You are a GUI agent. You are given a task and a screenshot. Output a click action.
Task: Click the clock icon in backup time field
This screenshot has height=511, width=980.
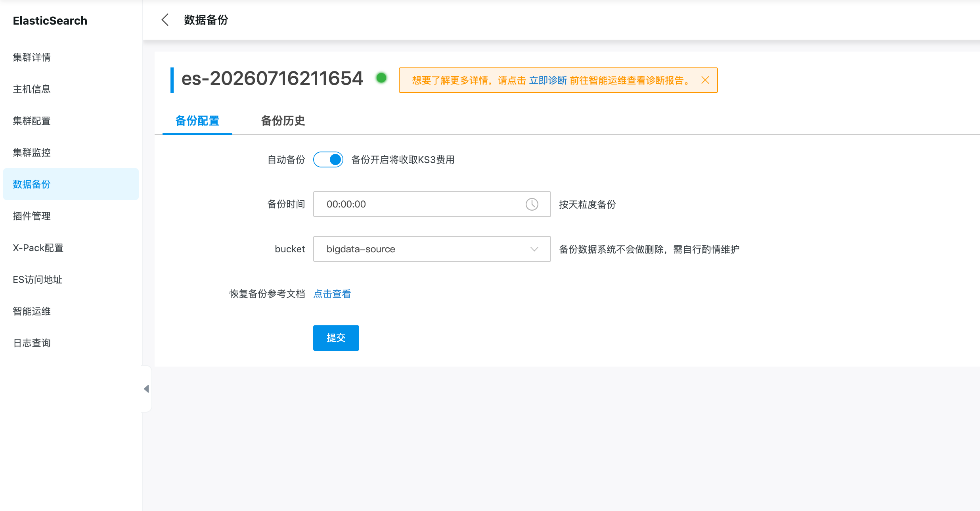coord(532,204)
